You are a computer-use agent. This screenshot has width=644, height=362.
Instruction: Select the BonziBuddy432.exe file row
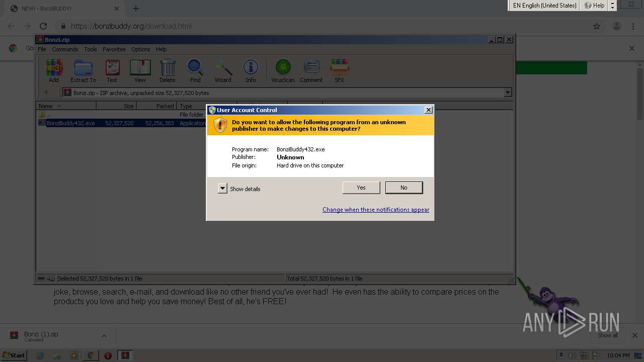click(x=123, y=123)
